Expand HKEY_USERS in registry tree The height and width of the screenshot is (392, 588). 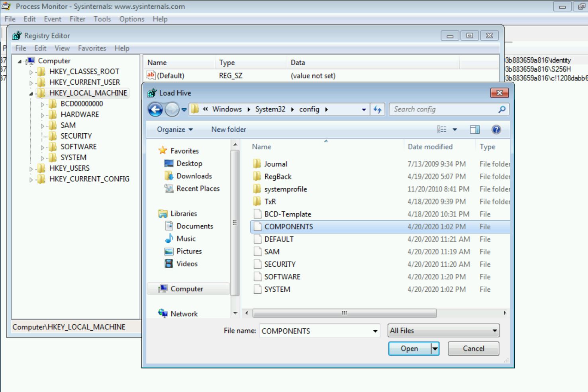[x=31, y=169]
